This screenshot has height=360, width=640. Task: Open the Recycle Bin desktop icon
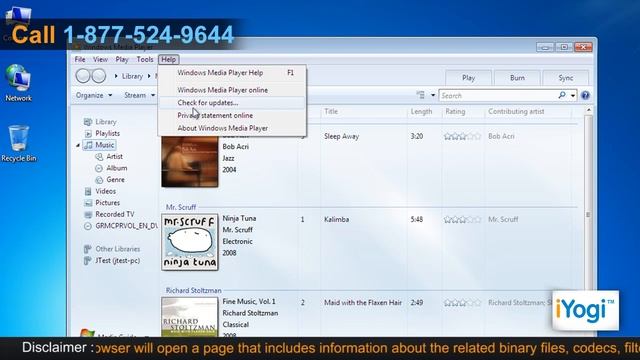point(18,143)
